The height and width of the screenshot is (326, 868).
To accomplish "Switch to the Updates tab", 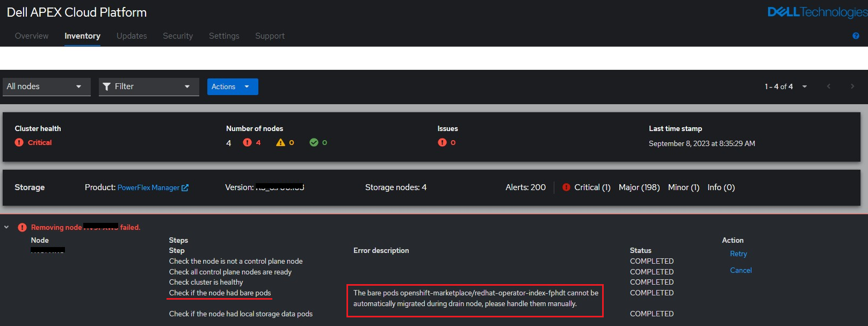I will pyautogui.click(x=132, y=36).
